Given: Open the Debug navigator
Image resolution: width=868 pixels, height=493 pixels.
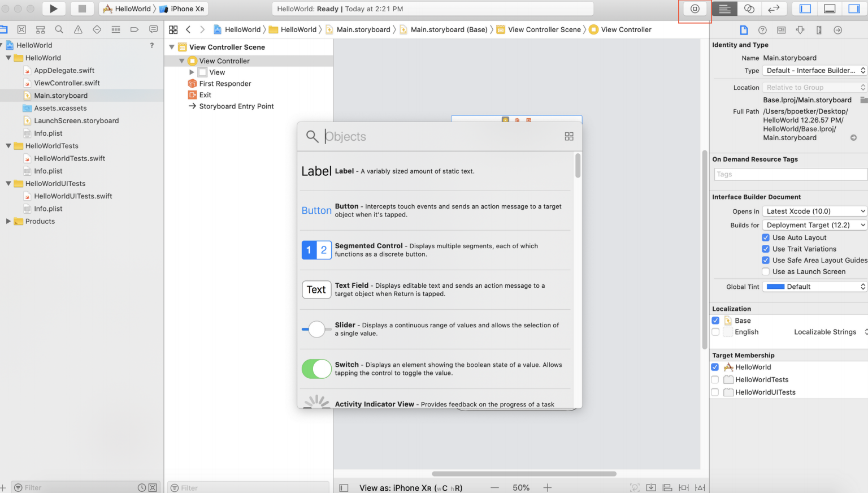Looking at the screenshot, I should click(x=116, y=29).
